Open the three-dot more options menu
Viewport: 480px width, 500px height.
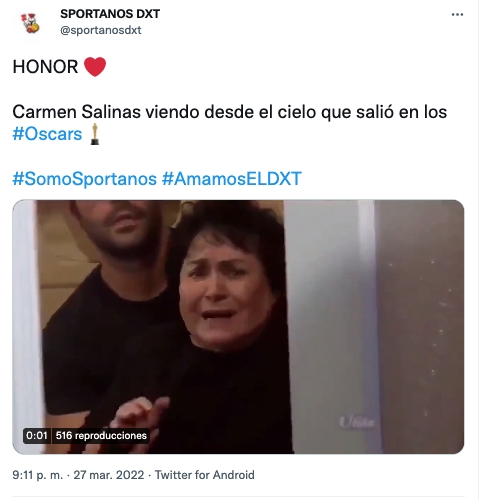(457, 14)
